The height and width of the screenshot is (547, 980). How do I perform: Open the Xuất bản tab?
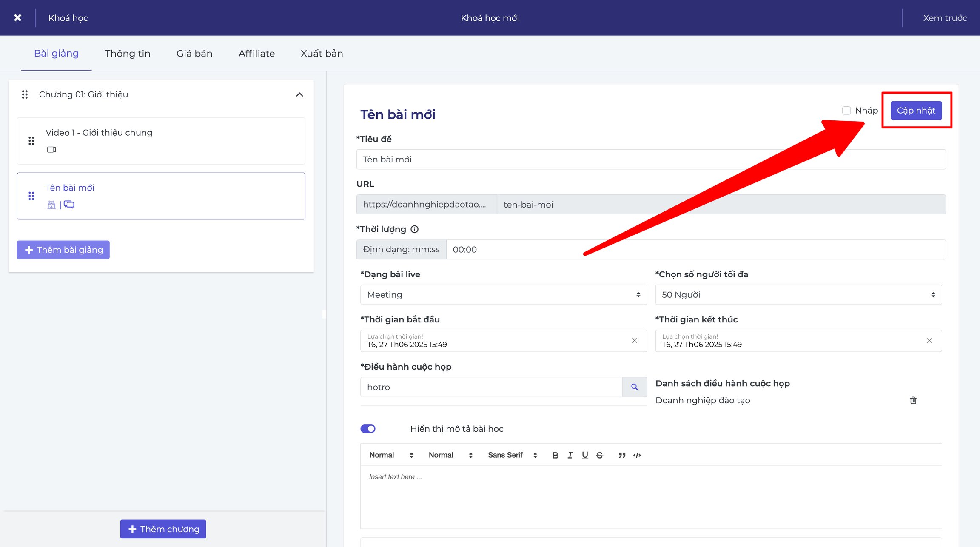pos(322,54)
